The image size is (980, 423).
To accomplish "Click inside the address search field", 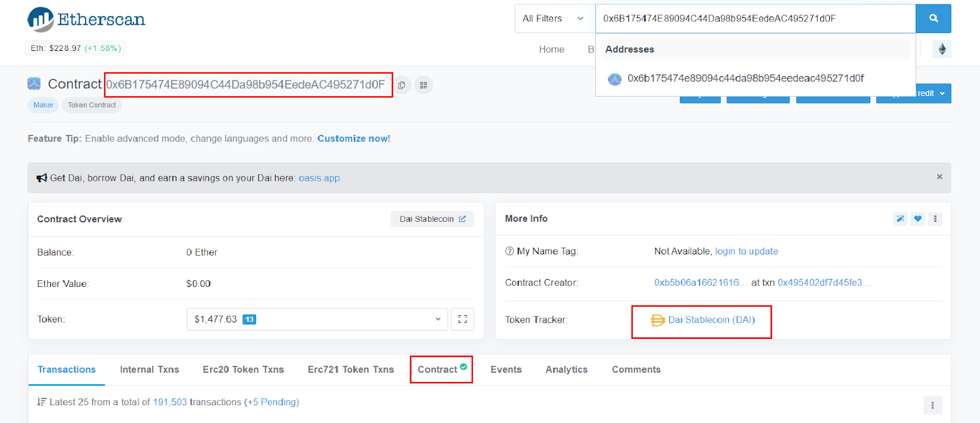I will pyautogui.click(x=755, y=18).
